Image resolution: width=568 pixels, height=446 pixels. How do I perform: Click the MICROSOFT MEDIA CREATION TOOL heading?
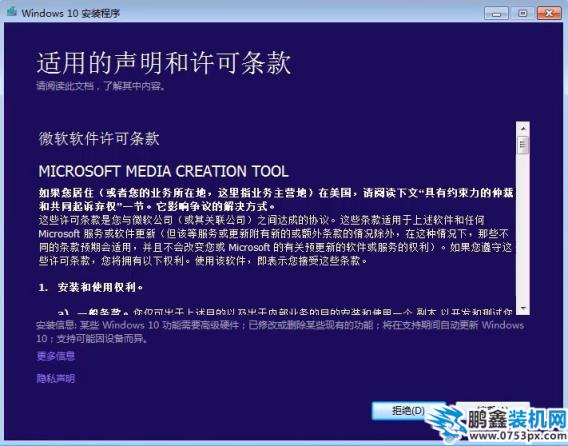tap(163, 171)
